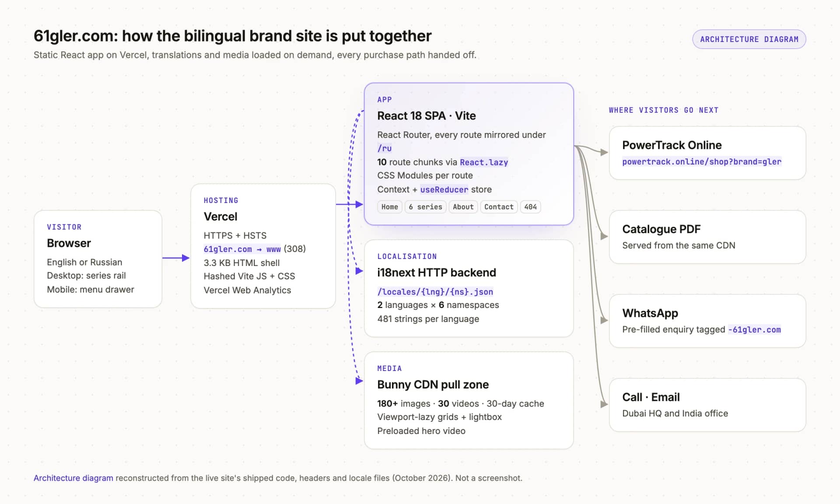Click 'Mobile: menu drawer' text

91,290
